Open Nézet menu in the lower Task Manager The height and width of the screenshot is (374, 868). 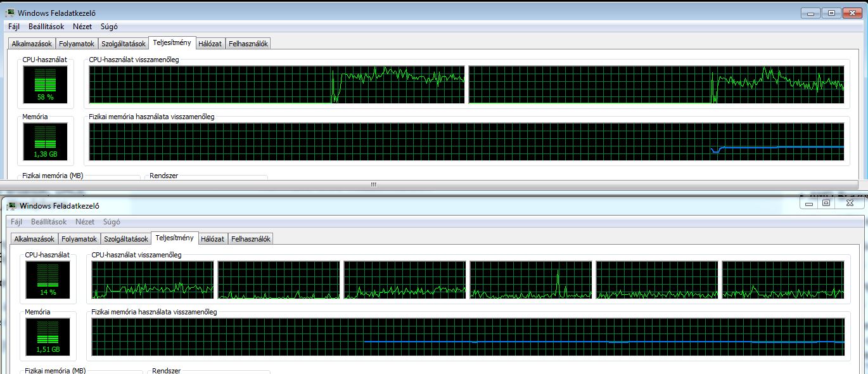(85, 222)
